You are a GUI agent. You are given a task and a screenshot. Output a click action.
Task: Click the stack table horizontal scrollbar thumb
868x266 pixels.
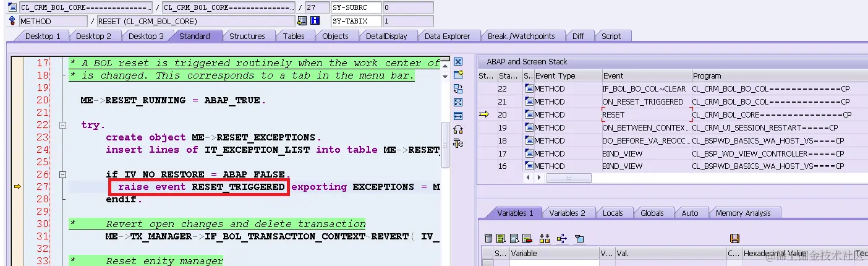click(569, 178)
